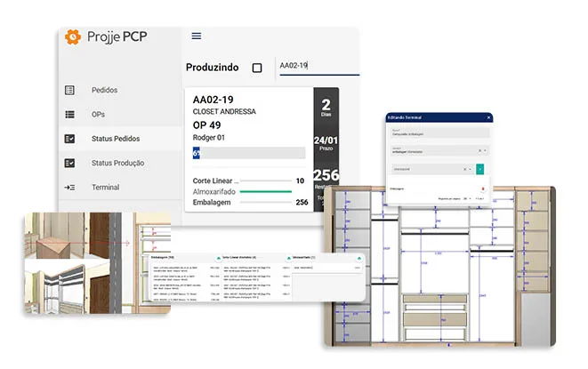This screenshot has width=588, height=369.
Task: Open the third dropdown in Editando Terminal
Action: [471, 169]
